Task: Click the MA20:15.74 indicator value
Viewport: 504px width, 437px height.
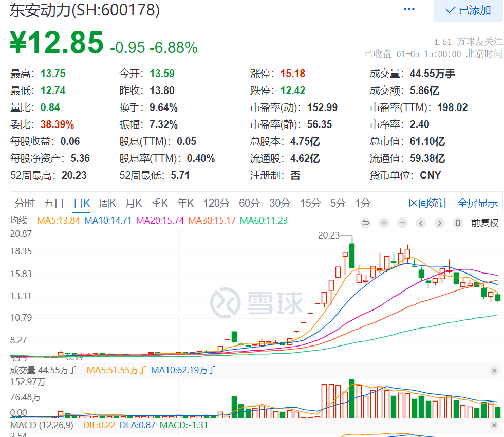Action: (x=160, y=221)
